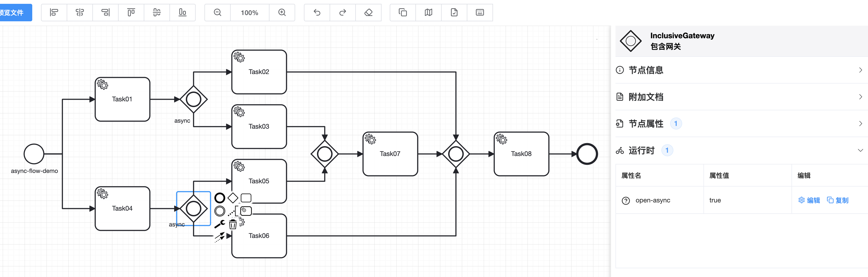This screenshot has height=277, width=868.
Task: Click the align vertical middle icon
Action: (157, 13)
